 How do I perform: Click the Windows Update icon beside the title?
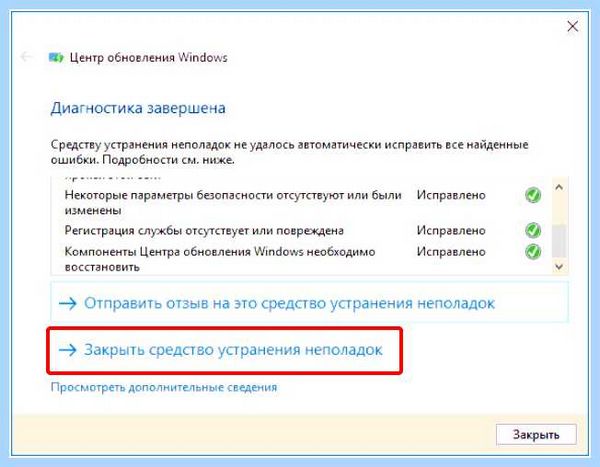pos(56,58)
